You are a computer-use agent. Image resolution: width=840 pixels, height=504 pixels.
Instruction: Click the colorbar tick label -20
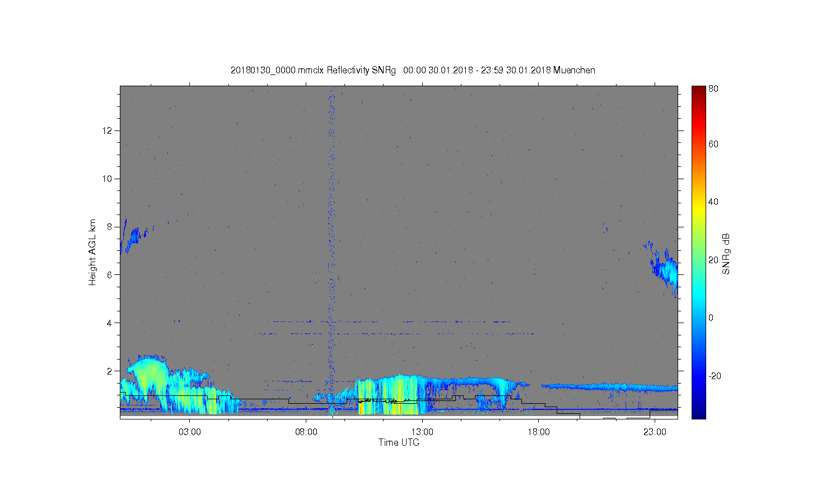pyautogui.click(x=715, y=376)
